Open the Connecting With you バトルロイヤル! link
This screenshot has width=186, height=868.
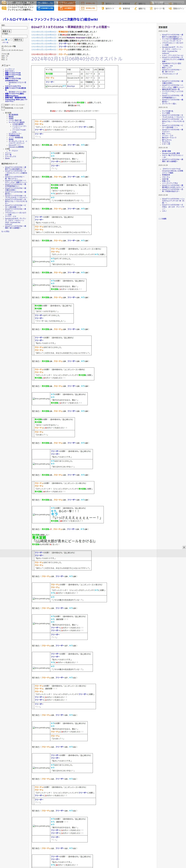click(x=16, y=100)
